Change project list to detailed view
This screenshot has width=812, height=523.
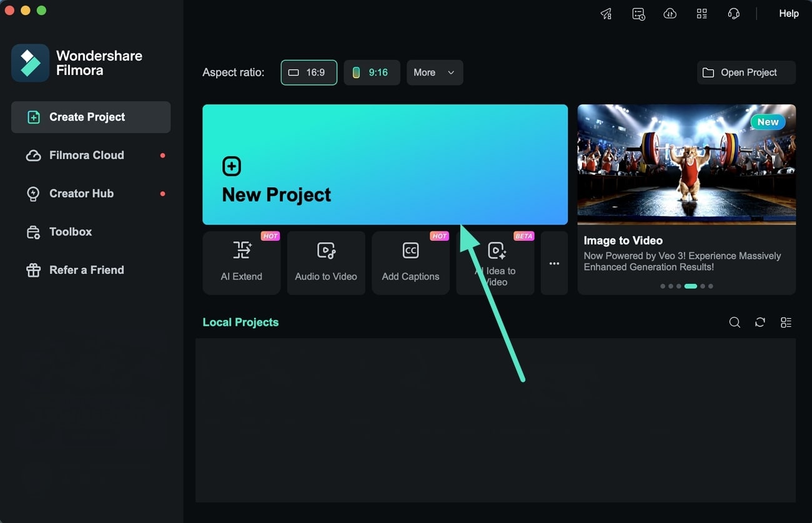tap(786, 322)
